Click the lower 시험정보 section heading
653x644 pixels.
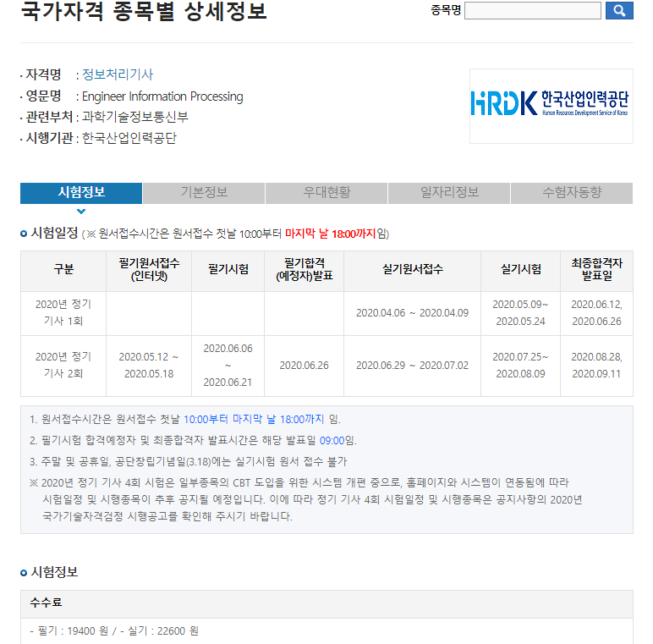pyautogui.click(x=54, y=572)
